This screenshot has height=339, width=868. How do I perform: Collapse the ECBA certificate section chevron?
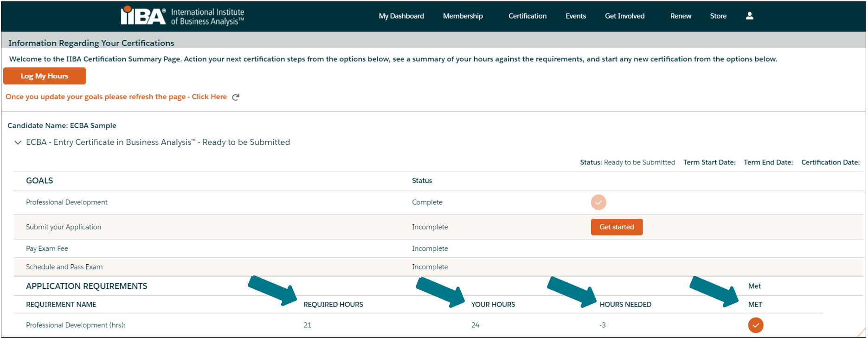click(x=18, y=143)
